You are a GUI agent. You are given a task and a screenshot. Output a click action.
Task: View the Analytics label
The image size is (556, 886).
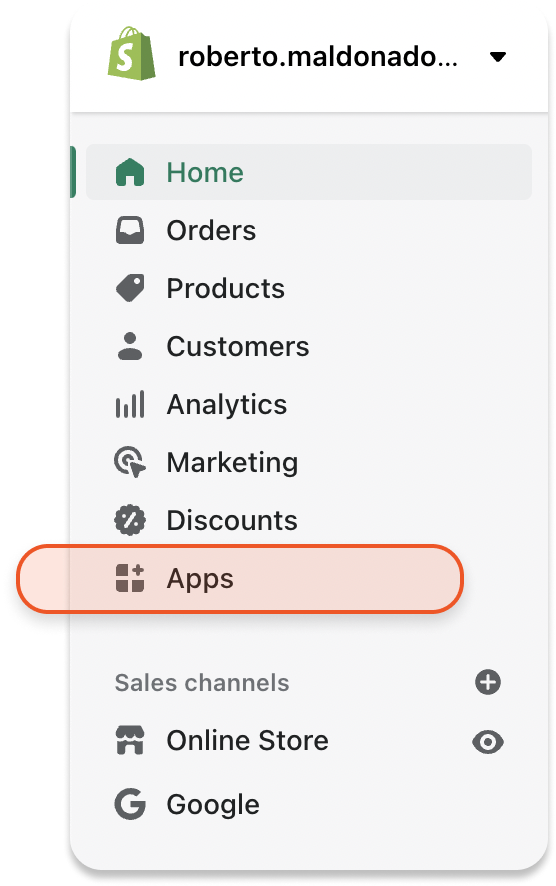coord(227,405)
